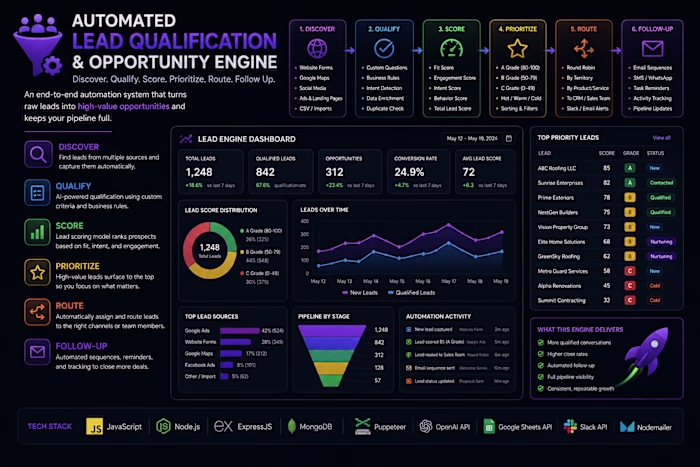Click the Prioritize star icon in step 4
This screenshot has height=467, width=700.
[x=517, y=49]
